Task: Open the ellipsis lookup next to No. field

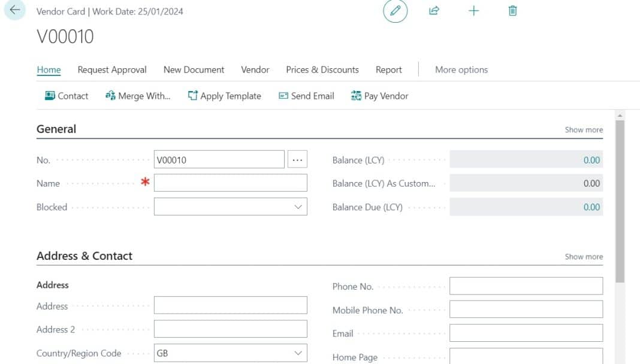Action: click(297, 159)
